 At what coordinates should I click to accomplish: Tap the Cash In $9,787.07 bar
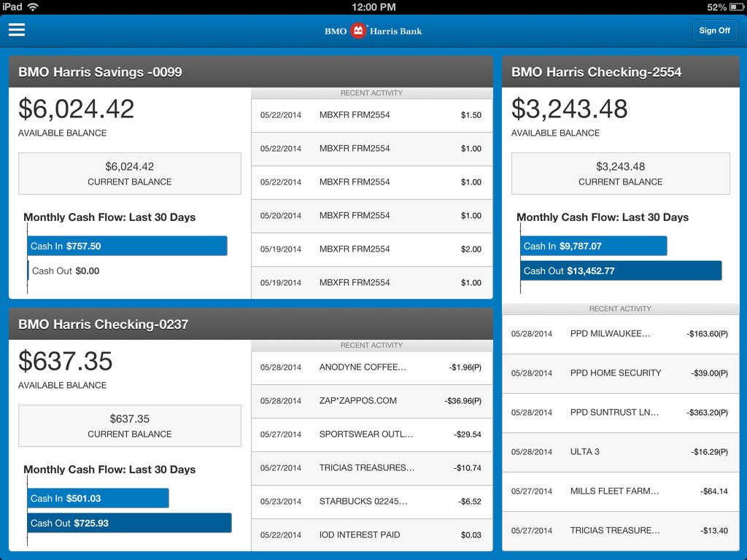click(594, 246)
